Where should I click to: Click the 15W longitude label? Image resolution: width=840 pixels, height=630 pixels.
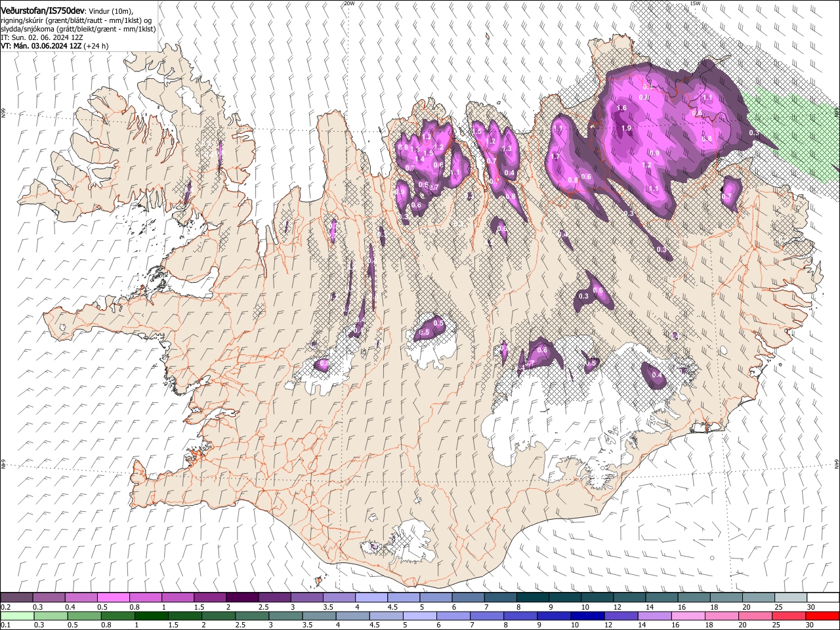click(694, 3)
